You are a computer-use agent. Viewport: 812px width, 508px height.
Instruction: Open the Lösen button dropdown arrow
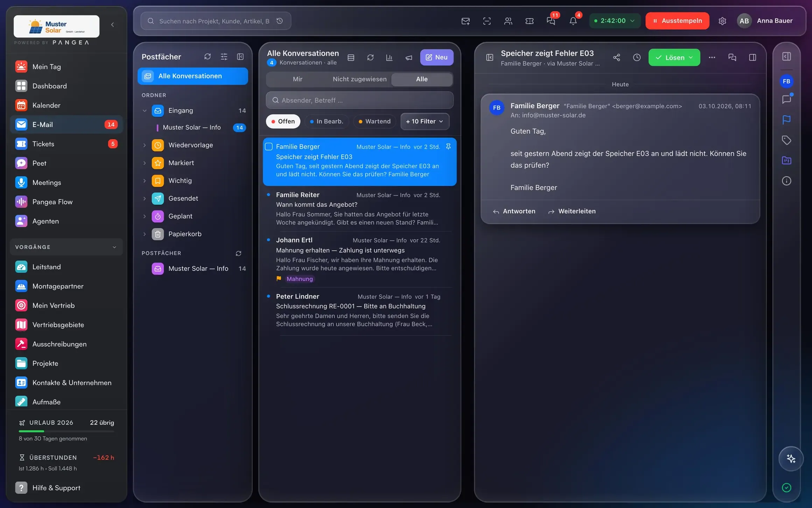[x=691, y=57]
